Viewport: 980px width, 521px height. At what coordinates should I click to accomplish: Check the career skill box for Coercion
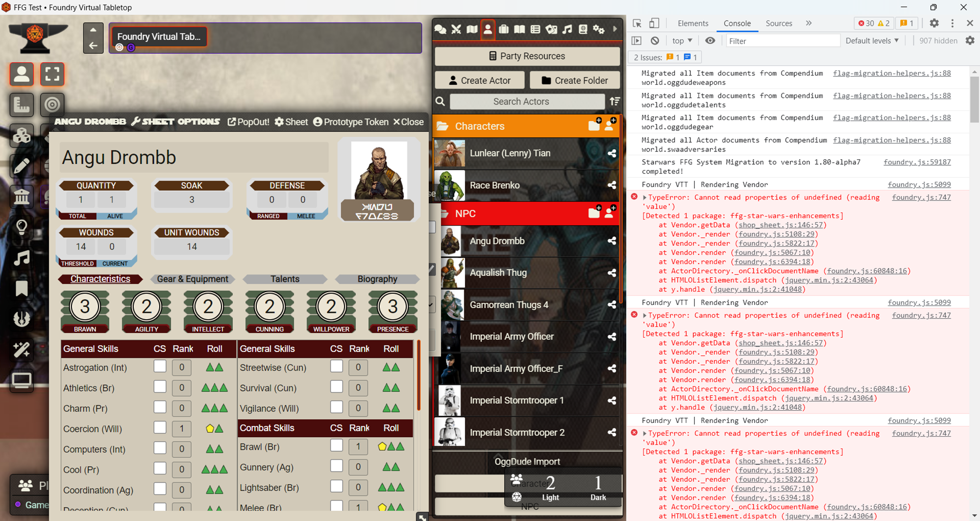pos(160,428)
